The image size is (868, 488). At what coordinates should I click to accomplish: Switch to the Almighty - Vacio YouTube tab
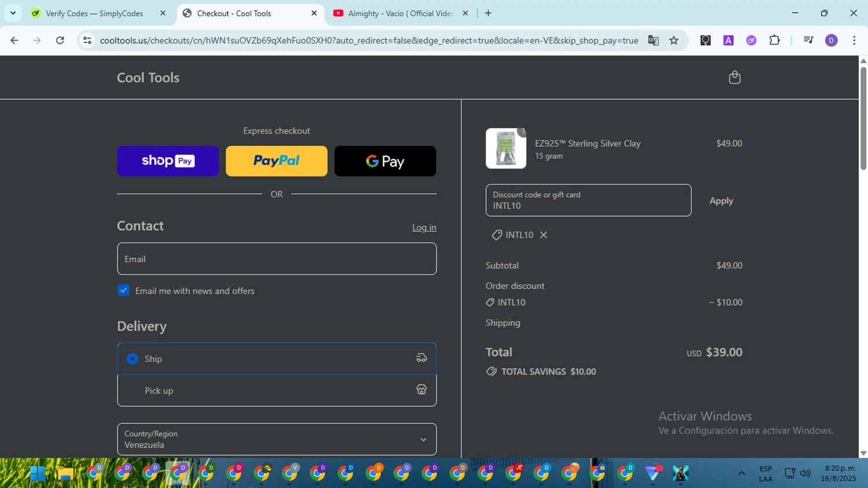(401, 13)
